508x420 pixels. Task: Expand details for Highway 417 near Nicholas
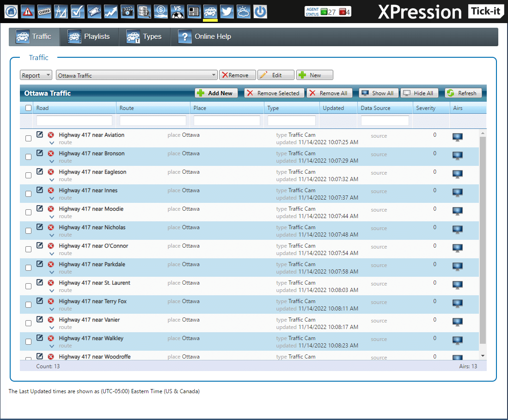pyautogui.click(x=52, y=235)
